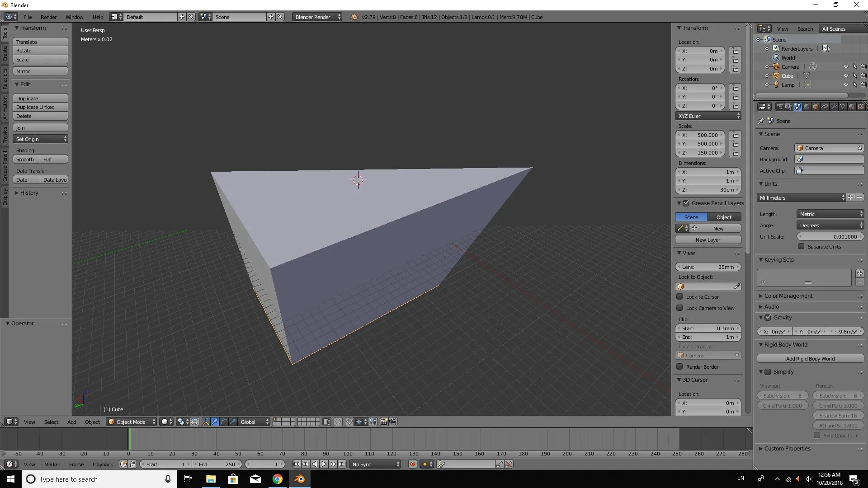
Task: Enable Lock Camera to View checkbox
Action: point(679,308)
